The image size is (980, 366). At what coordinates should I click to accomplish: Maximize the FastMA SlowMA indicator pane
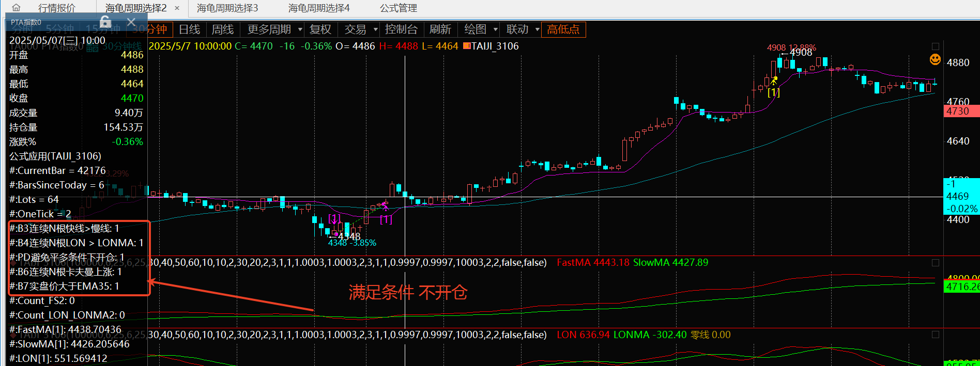[935, 263]
